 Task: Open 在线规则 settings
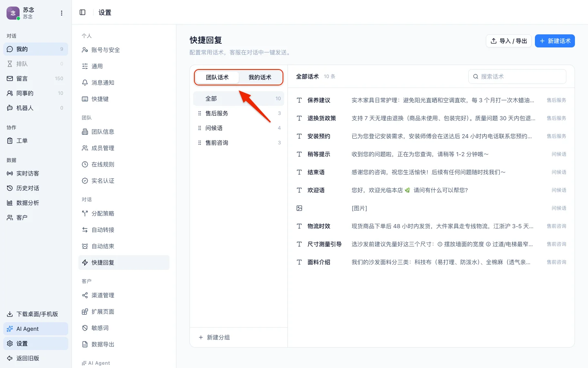point(124,164)
